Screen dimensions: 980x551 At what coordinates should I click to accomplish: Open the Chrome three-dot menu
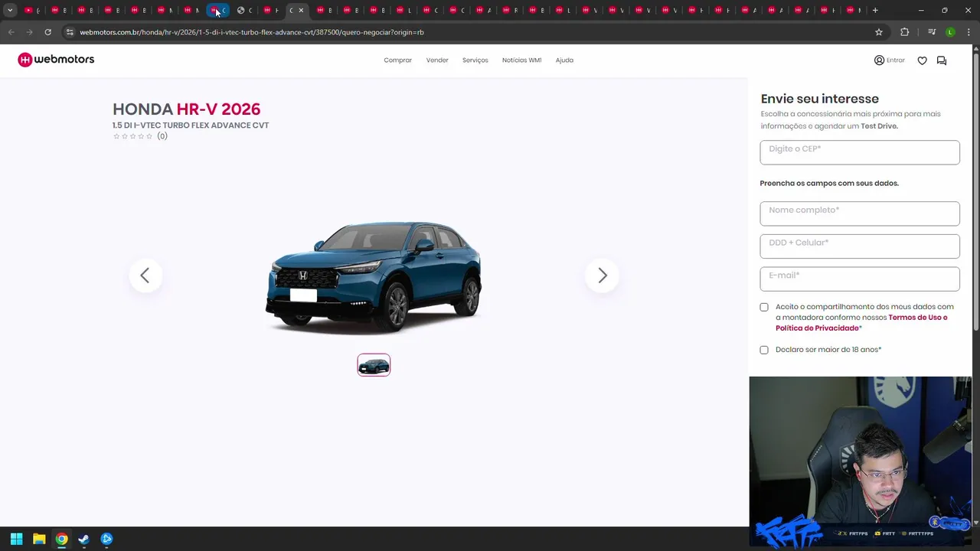[x=969, y=32]
